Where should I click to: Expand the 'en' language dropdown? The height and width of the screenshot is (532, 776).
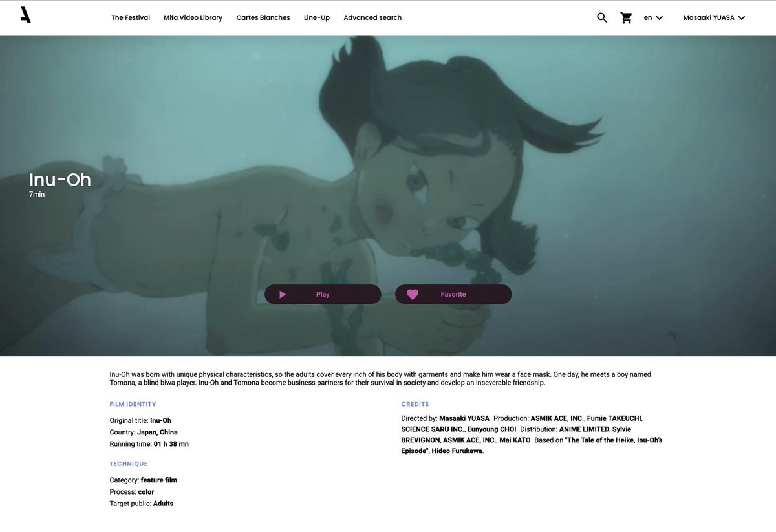pyautogui.click(x=653, y=17)
